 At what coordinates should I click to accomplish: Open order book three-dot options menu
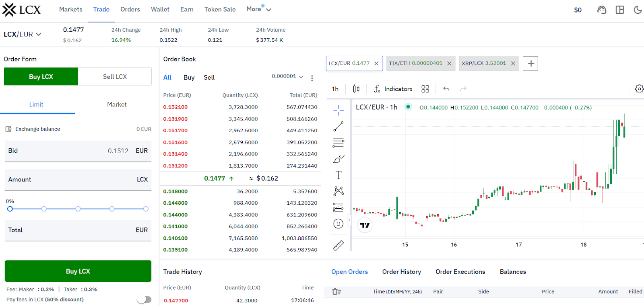point(312,78)
